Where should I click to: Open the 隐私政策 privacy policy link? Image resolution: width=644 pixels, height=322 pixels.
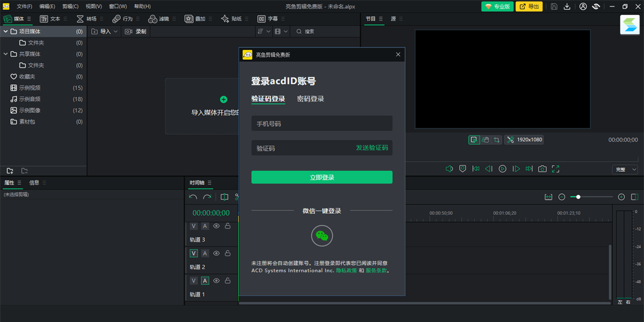tap(346, 270)
